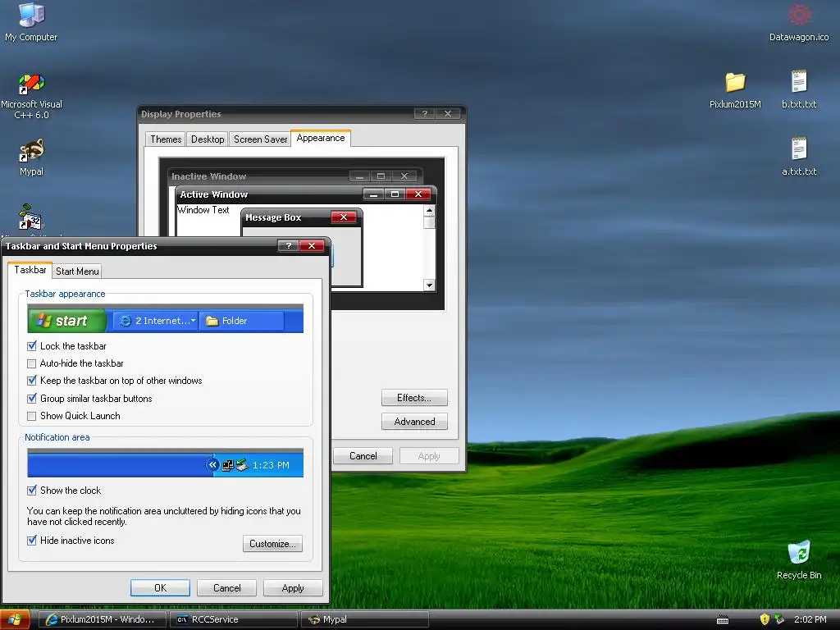Open the Desktop tab in Display Properties
Viewport: 840px width, 630px height.
pos(208,139)
